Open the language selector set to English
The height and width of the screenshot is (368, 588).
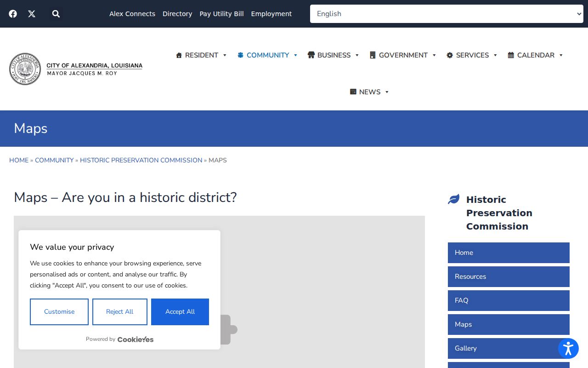[447, 14]
